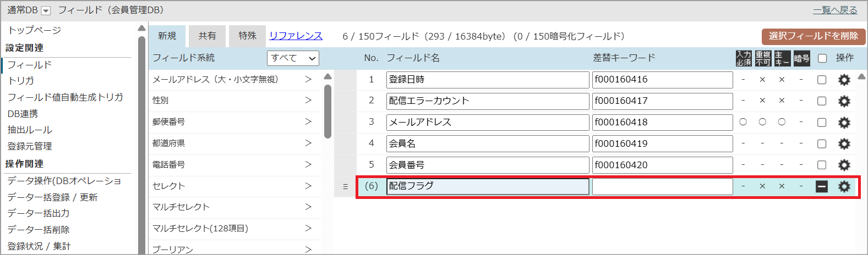This screenshot has width=868, height=255.
Task: Click the gear icon for 会員番号
Action: [844, 165]
